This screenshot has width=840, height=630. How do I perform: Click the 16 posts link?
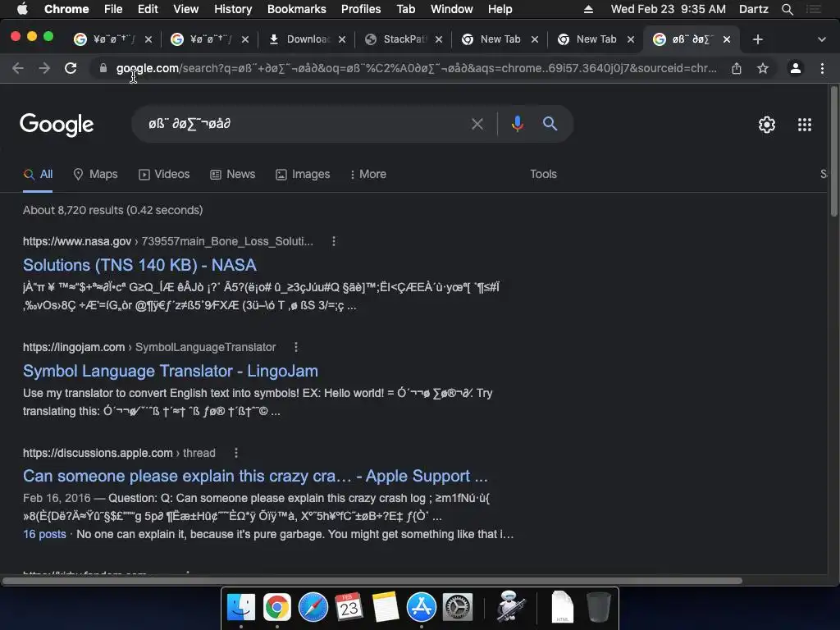pos(44,535)
